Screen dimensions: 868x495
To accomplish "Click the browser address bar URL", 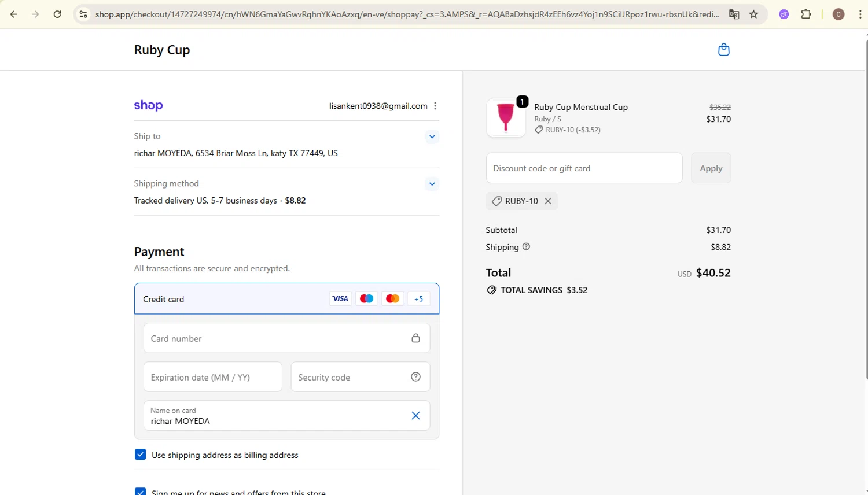I will (x=407, y=14).
